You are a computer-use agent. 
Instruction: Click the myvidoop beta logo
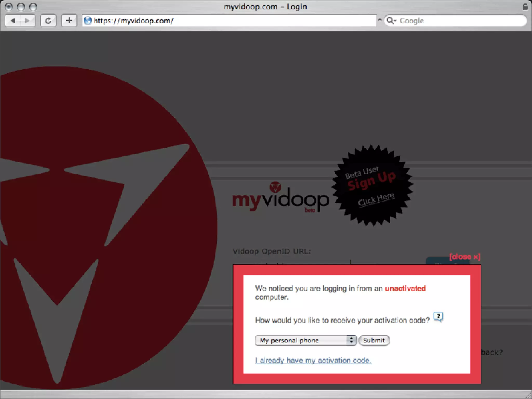(281, 199)
